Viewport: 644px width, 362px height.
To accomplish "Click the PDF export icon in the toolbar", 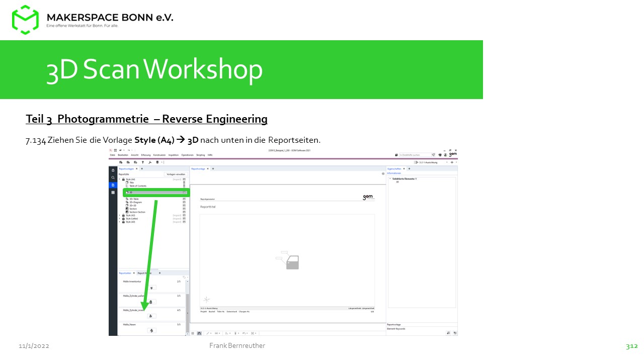I will 150,162.
